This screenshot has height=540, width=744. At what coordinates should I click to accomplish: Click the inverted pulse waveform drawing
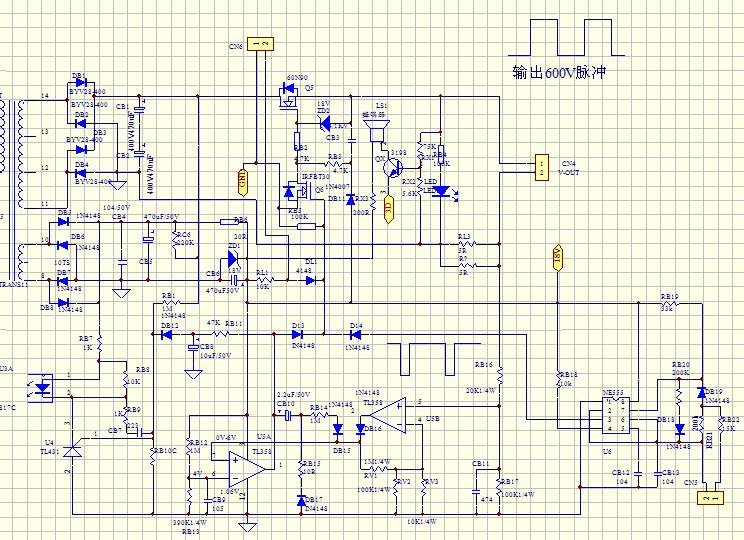click(x=434, y=359)
